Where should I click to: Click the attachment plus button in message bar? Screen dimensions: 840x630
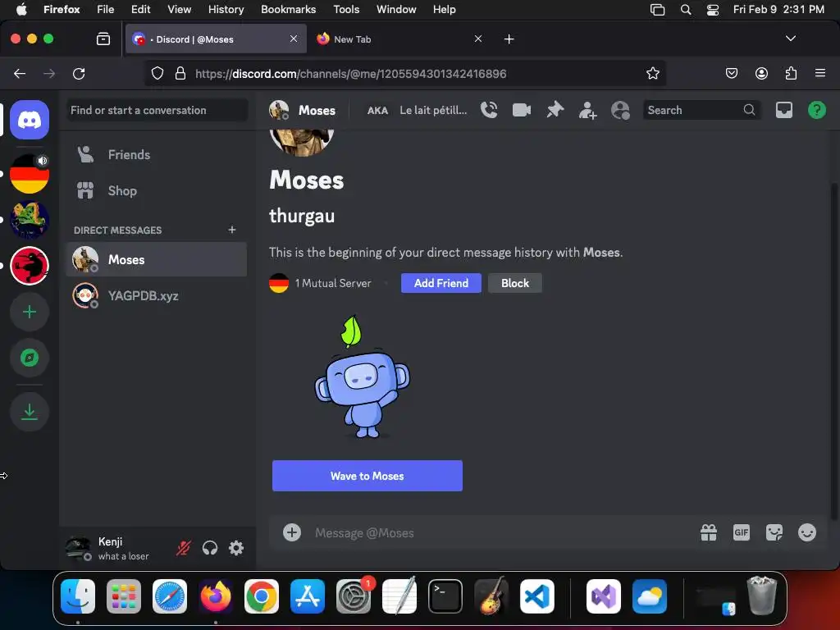coord(292,532)
